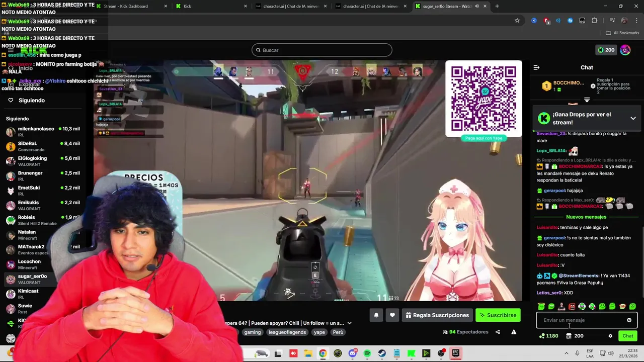Screen dimensions: 644x362
Task: Expand the leaderboard under BOCCHIMO entry
Action: pos(587,100)
